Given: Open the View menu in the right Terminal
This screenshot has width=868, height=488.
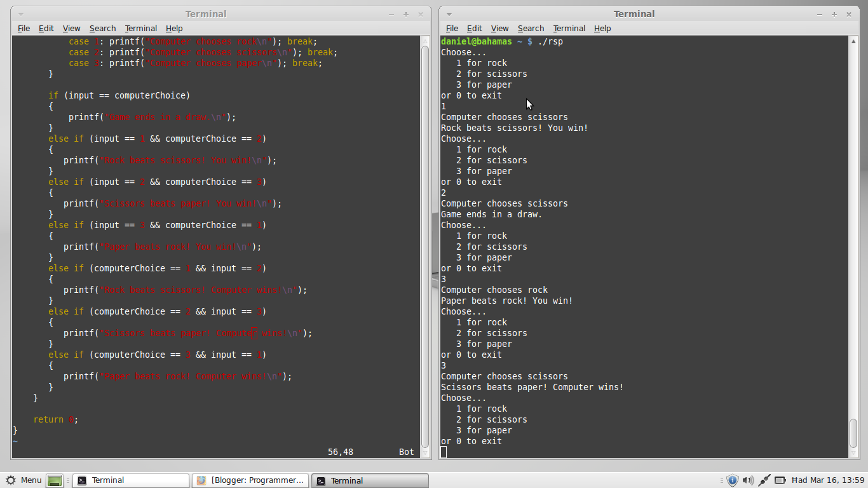Looking at the screenshot, I should tap(499, 28).
